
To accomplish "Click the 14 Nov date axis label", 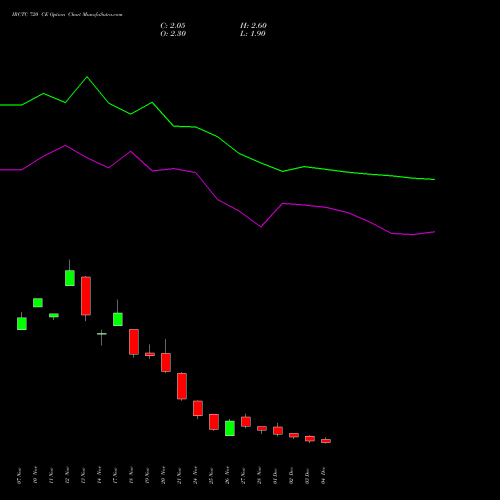I will (x=99, y=476).
